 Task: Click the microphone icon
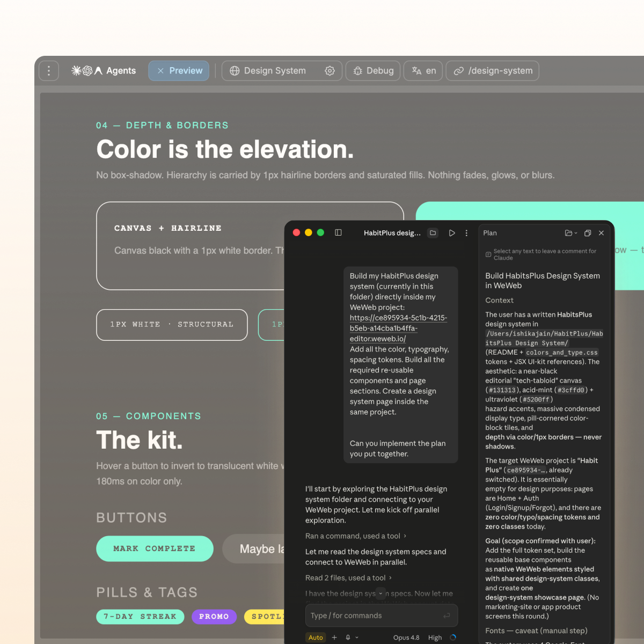point(348,638)
